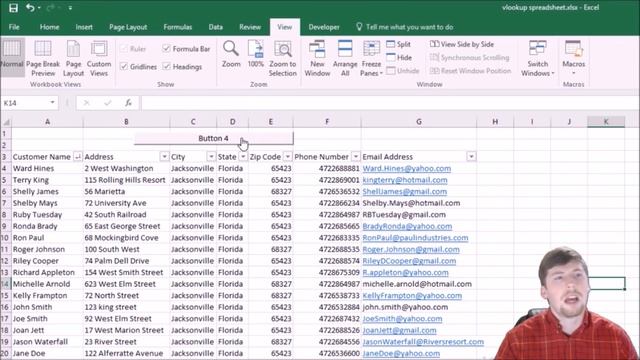Open Zip Code filter dropdown
Image resolution: width=640 pixels, height=360 pixels.
(287, 157)
